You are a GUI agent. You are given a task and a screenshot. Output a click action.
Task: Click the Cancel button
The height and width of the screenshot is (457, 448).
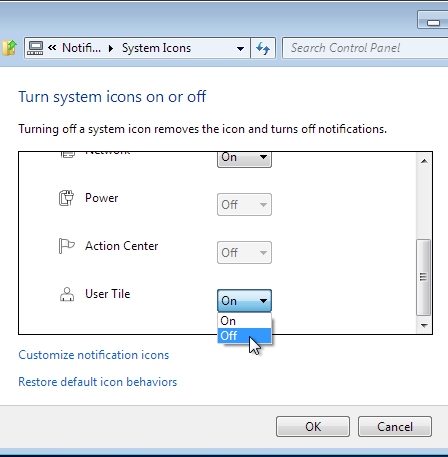(395, 427)
